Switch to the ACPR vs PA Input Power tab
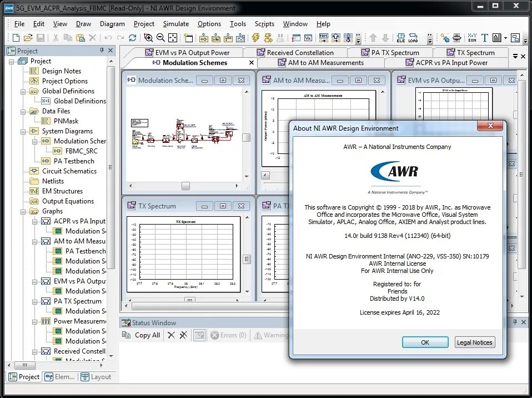The height and width of the screenshot is (398, 532). (x=447, y=63)
